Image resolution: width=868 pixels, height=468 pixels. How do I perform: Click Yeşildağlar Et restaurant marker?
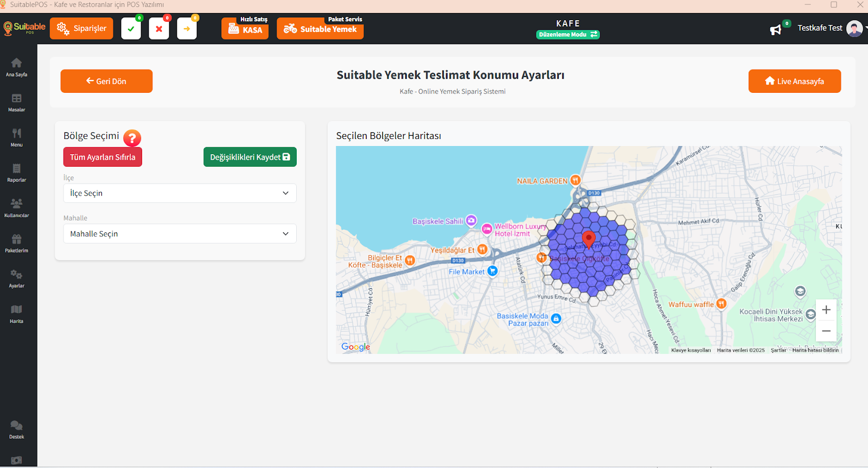[x=482, y=250]
